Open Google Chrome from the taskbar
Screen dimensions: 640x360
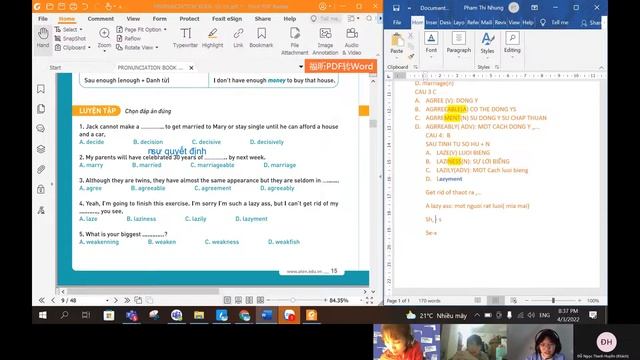tap(244, 315)
